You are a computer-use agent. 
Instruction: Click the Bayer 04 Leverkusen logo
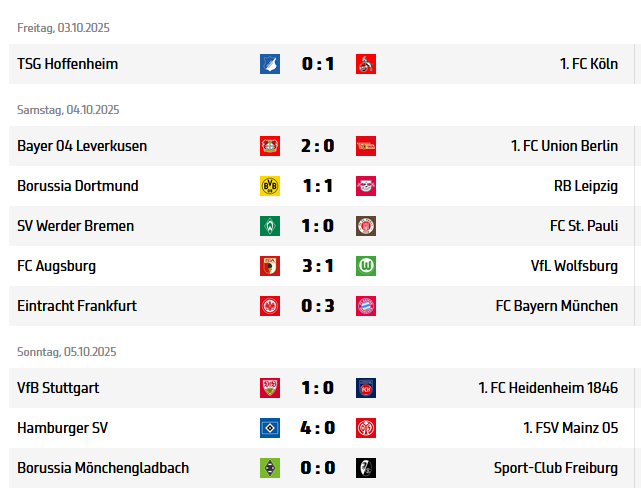(x=270, y=146)
